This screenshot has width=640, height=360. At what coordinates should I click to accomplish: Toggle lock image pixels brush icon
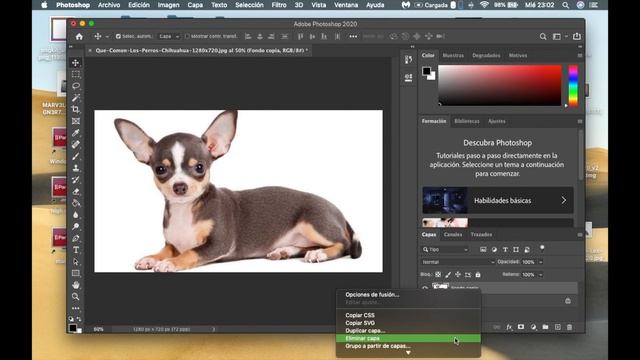[x=448, y=275]
